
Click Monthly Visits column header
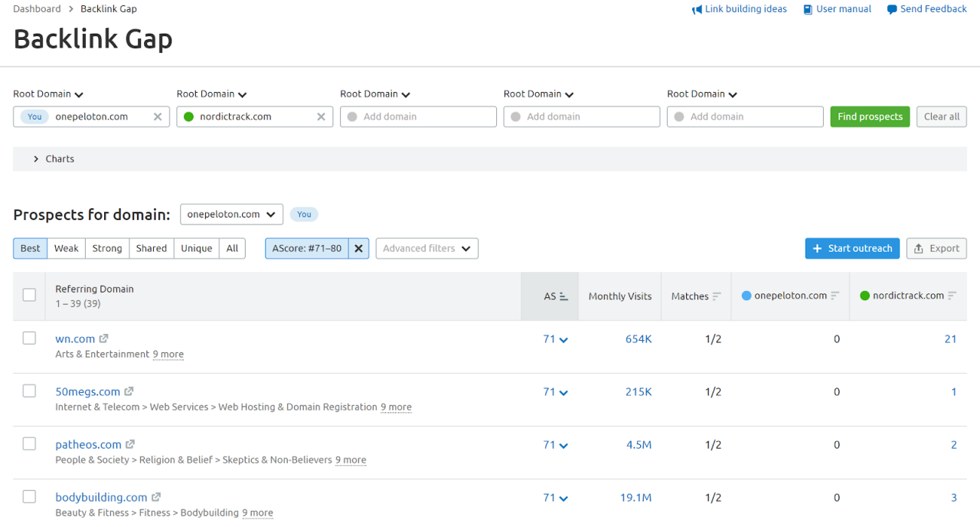[x=620, y=296]
